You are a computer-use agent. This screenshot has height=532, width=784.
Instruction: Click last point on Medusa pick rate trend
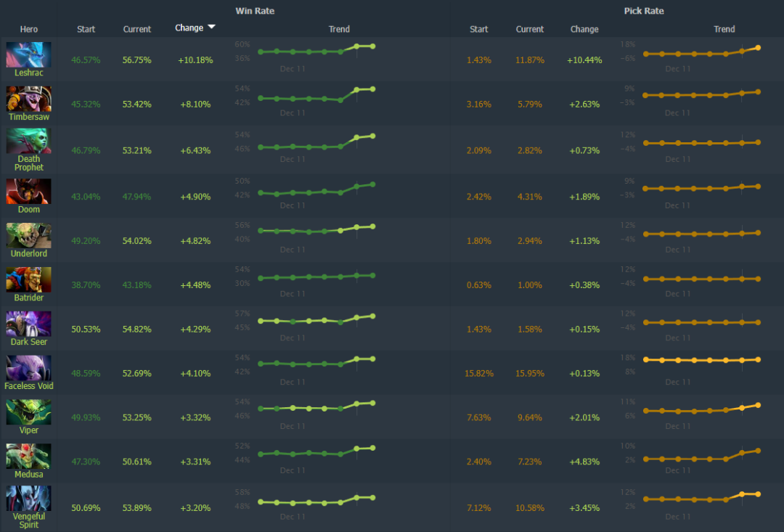coord(758,451)
